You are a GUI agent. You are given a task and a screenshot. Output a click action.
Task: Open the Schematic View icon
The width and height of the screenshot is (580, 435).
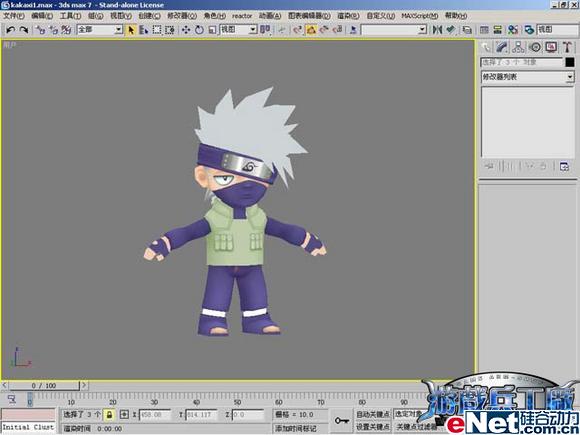tap(498, 30)
